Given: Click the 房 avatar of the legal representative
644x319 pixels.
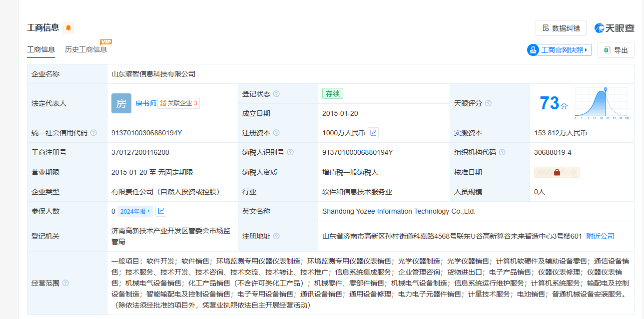Looking at the screenshot, I should [121, 103].
